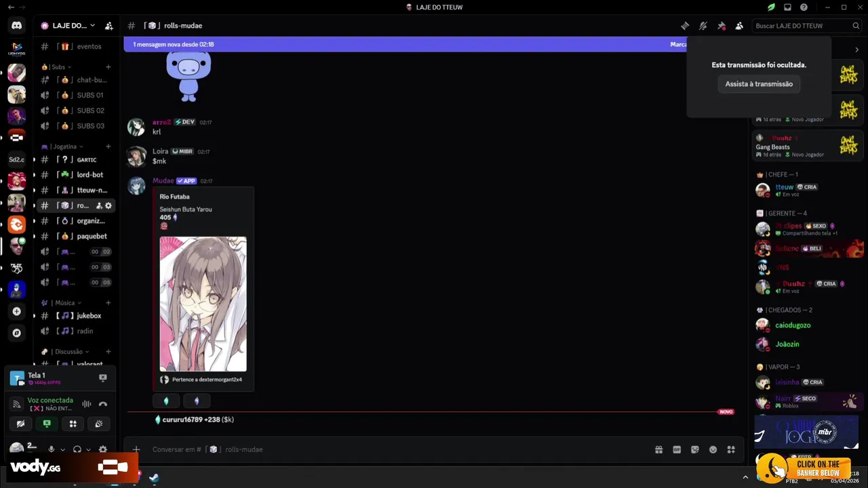
Task: Create invite for rolls-mudae channel
Action: tap(99, 205)
